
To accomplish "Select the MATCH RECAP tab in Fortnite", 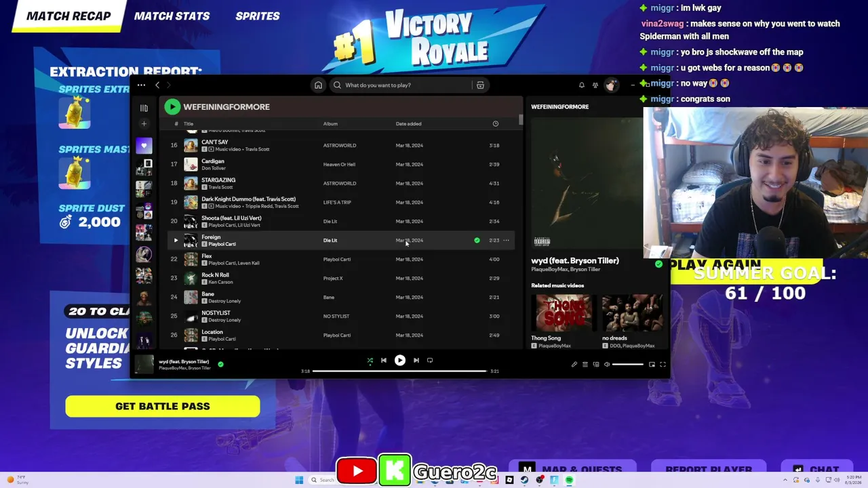I will 68,16.
